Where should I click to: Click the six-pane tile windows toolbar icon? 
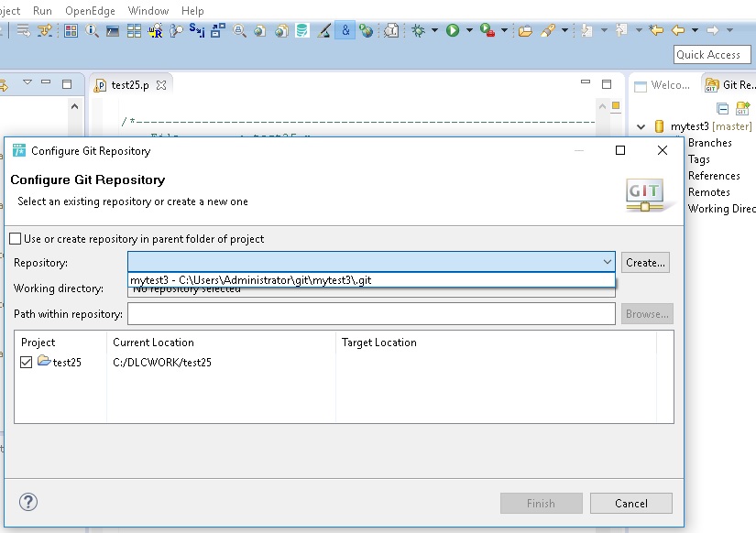[134, 31]
